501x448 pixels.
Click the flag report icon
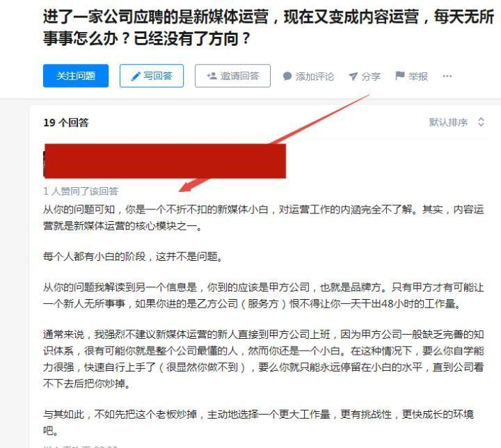[400, 76]
